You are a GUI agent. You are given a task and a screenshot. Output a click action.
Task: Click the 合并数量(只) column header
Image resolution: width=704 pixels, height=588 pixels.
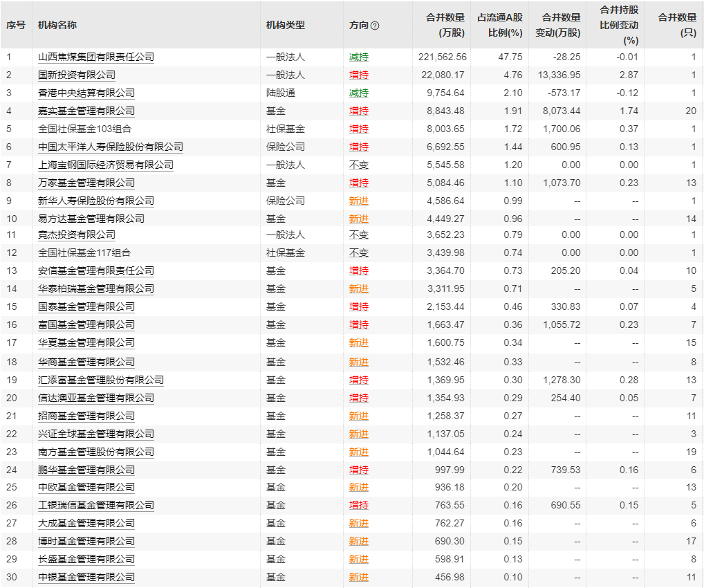coord(677,25)
